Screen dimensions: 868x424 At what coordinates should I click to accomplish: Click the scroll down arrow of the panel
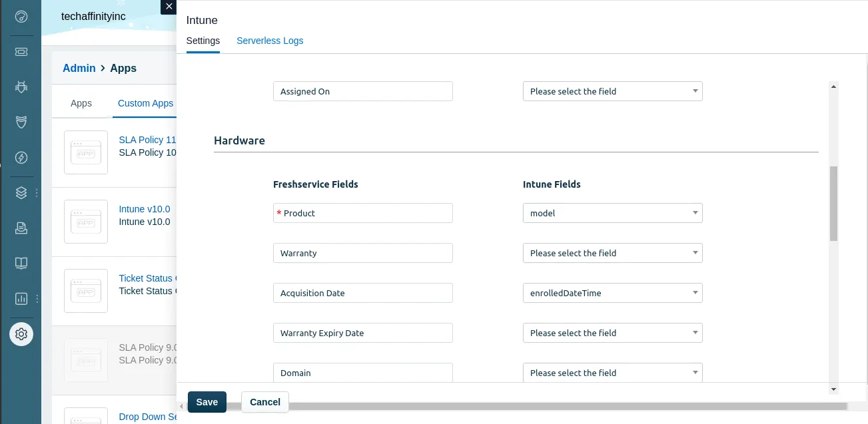coord(833,389)
